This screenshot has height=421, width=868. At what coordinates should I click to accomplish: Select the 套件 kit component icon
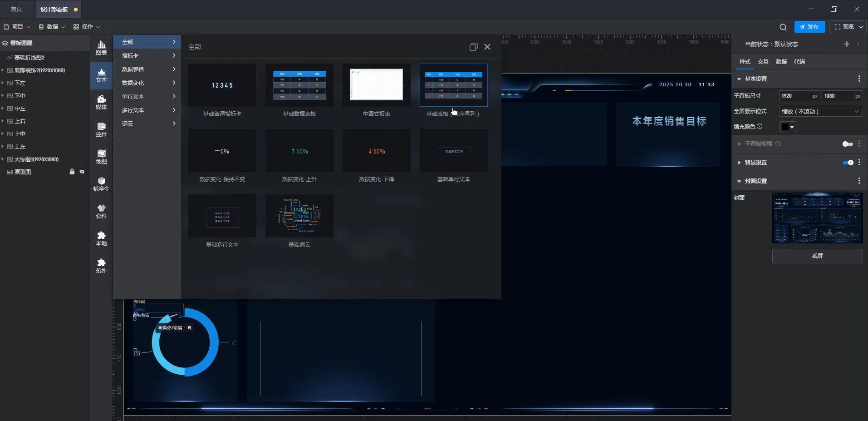[101, 211]
